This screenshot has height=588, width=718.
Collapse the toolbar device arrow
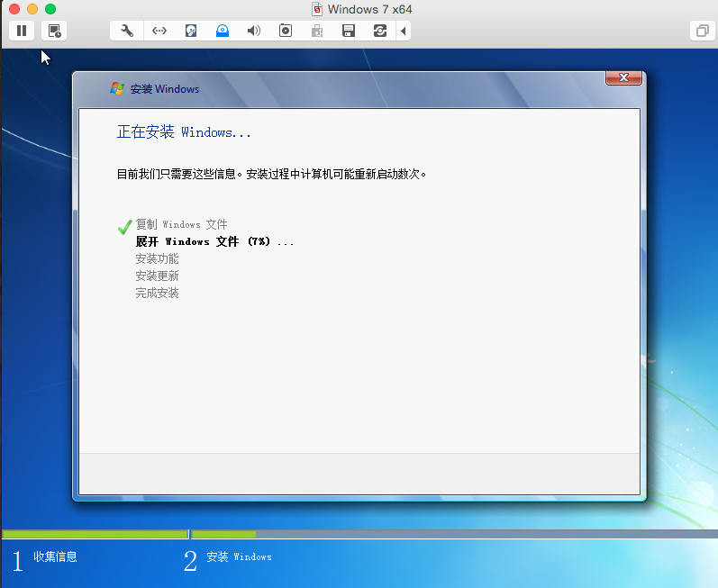pos(404,31)
